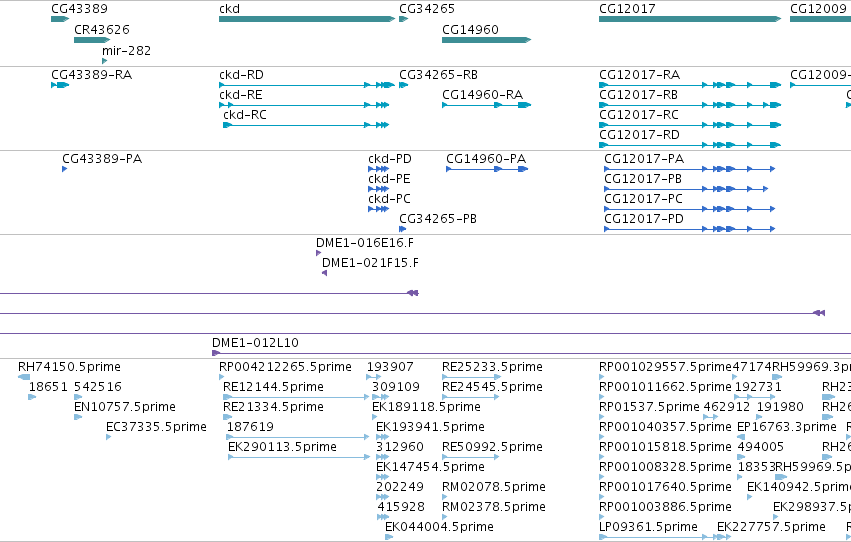Select the ckd-RC transcript label

point(245,115)
